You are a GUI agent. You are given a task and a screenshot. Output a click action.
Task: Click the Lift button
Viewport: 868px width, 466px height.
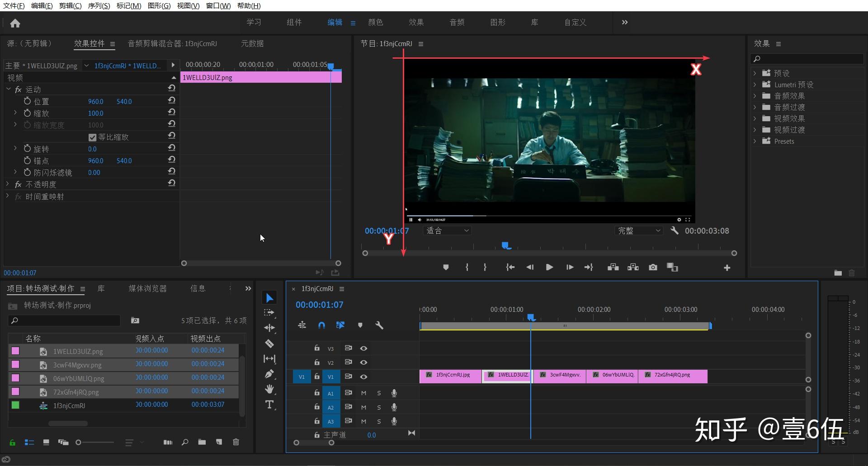tap(613, 268)
